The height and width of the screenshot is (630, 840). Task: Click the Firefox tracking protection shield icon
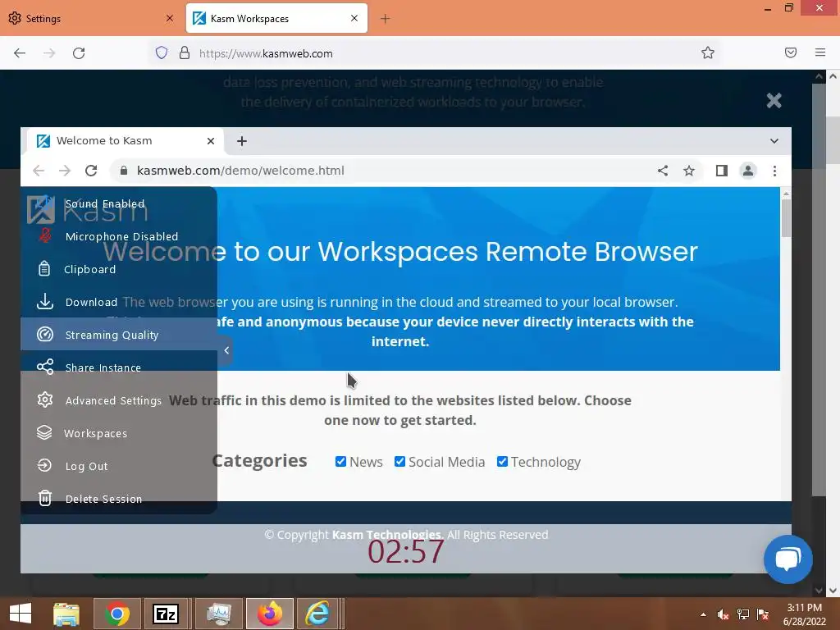click(162, 52)
